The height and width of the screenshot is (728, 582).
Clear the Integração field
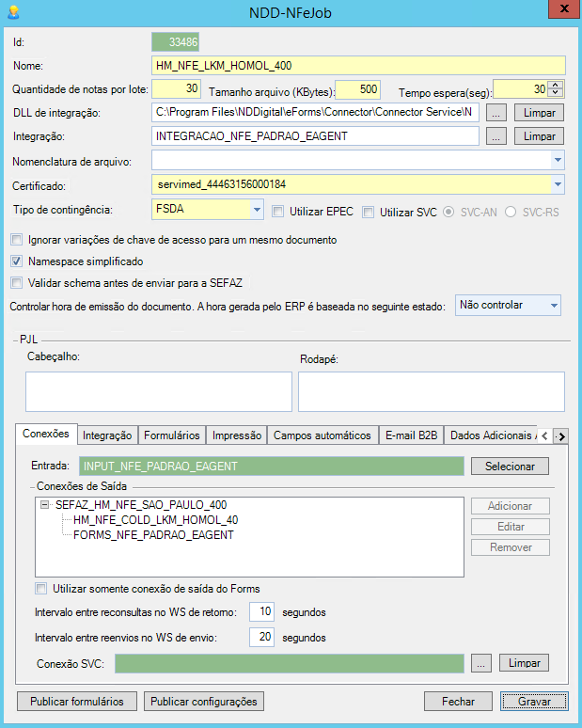(539, 136)
